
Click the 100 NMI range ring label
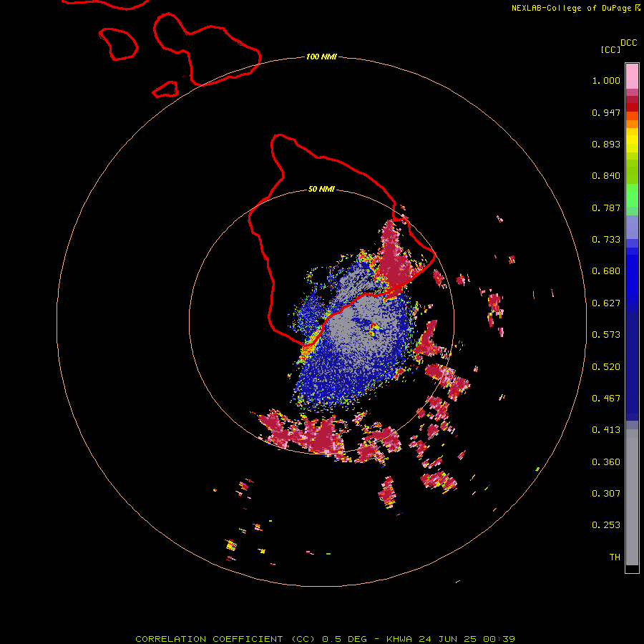pos(321,57)
